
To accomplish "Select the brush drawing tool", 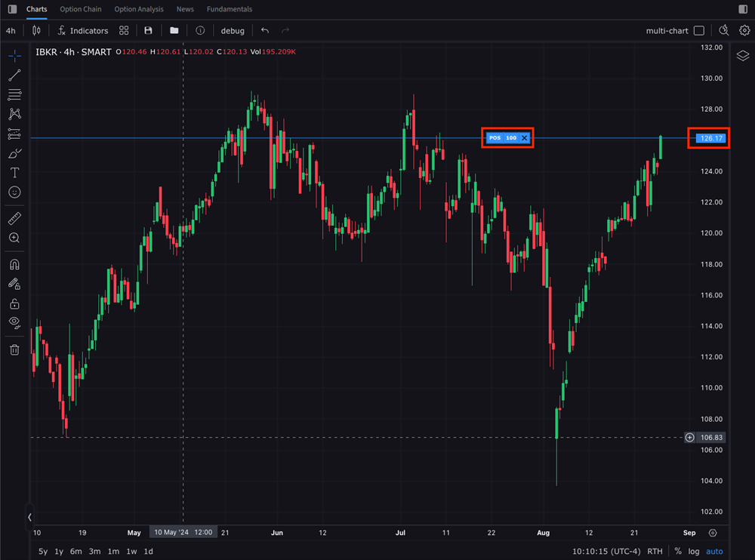I will tap(14, 154).
